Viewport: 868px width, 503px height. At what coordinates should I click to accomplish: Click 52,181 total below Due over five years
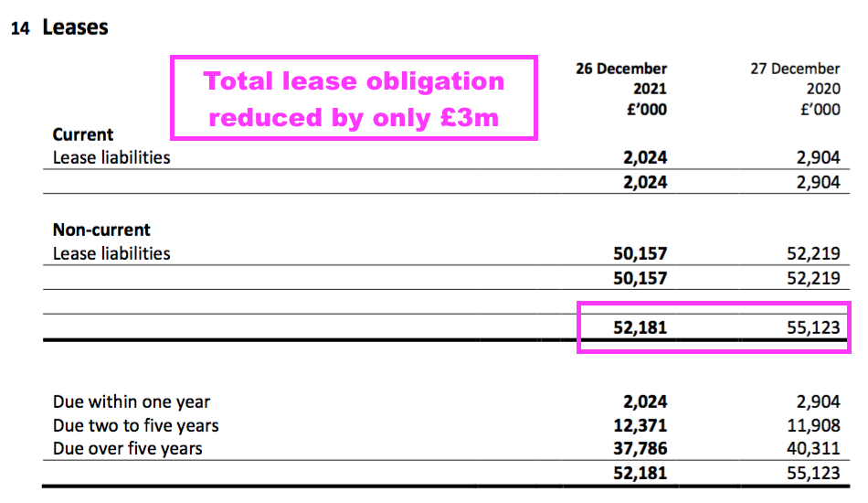[x=640, y=473]
